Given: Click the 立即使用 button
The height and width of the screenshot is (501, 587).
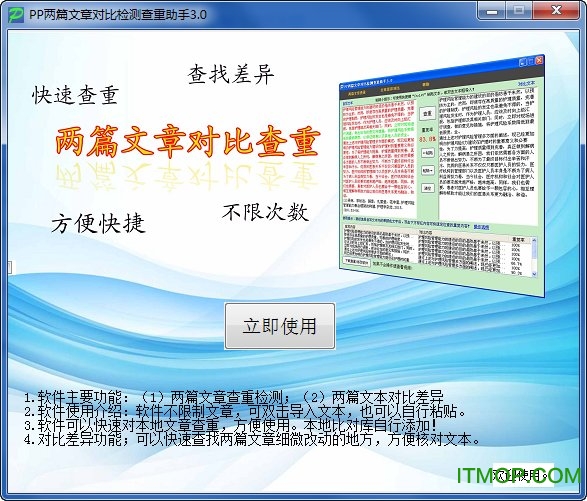Looking at the screenshot, I should tap(280, 326).
